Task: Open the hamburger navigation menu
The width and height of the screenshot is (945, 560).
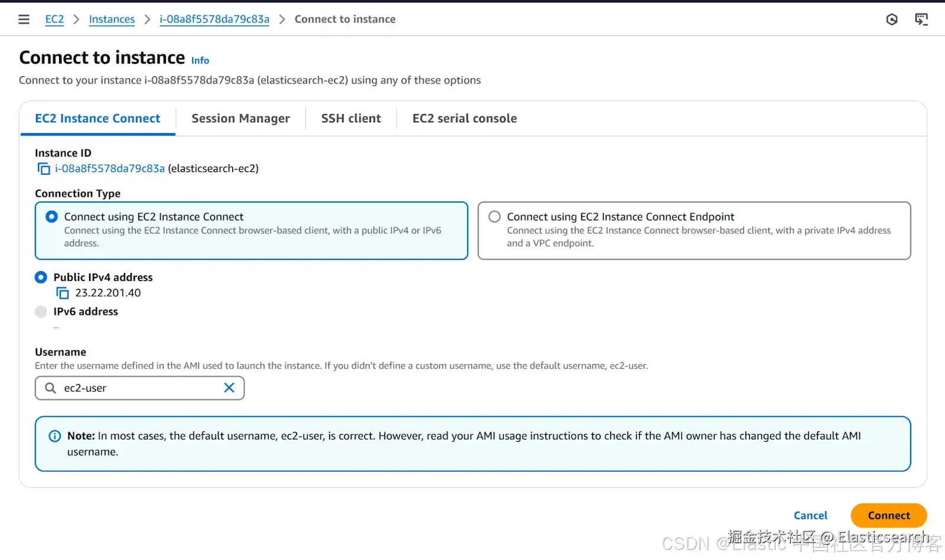Action: [24, 19]
